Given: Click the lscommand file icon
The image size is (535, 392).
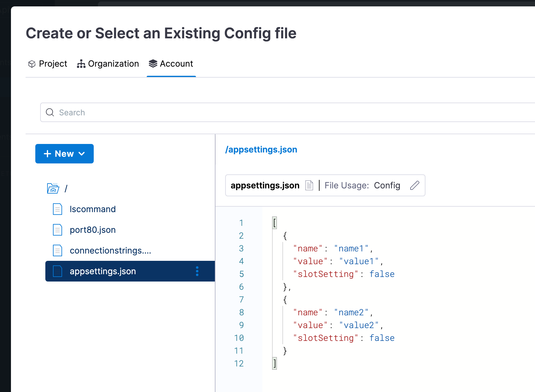Looking at the screenshot, I should pos(58,209).
